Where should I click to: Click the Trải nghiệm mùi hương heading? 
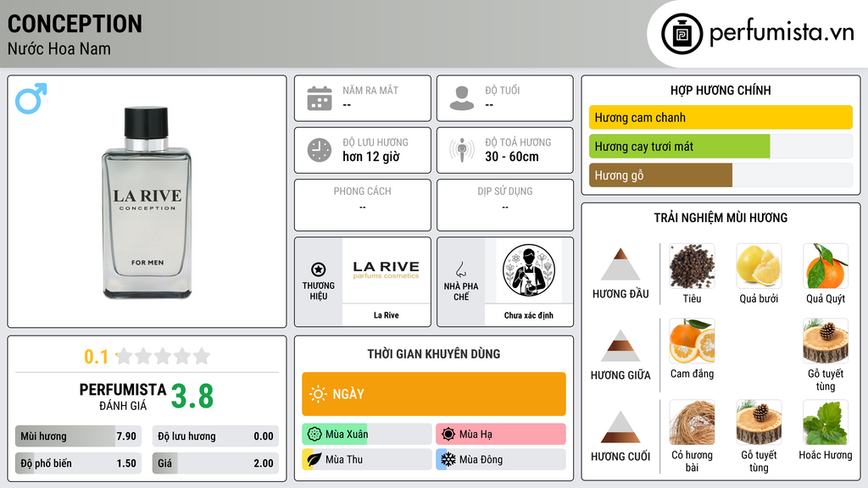[721, 218]
